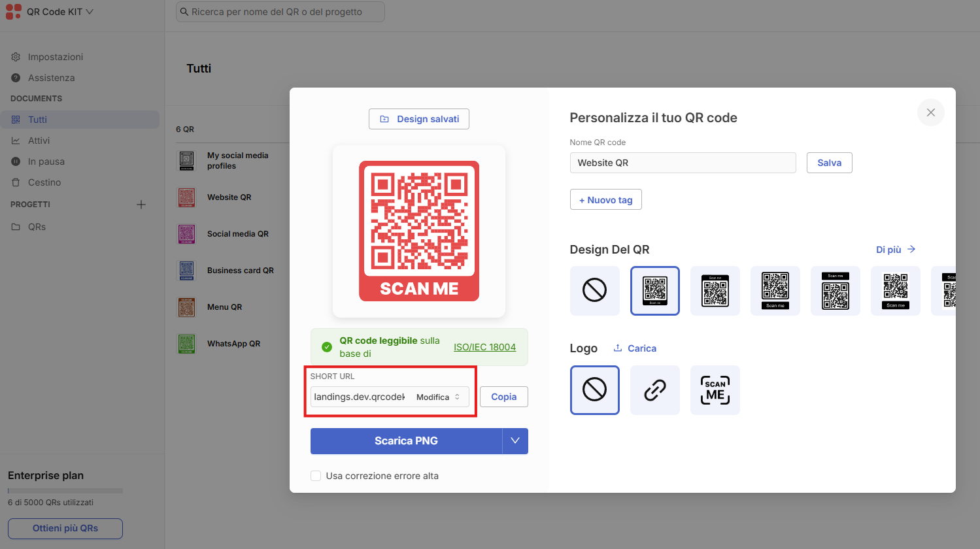
Task: Open Di più QR designs link
Action: pos(896,250)
